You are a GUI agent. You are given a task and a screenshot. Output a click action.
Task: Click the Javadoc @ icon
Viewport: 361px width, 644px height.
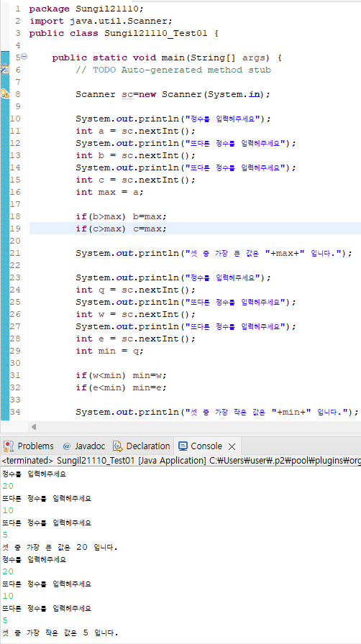coord(67,446)
